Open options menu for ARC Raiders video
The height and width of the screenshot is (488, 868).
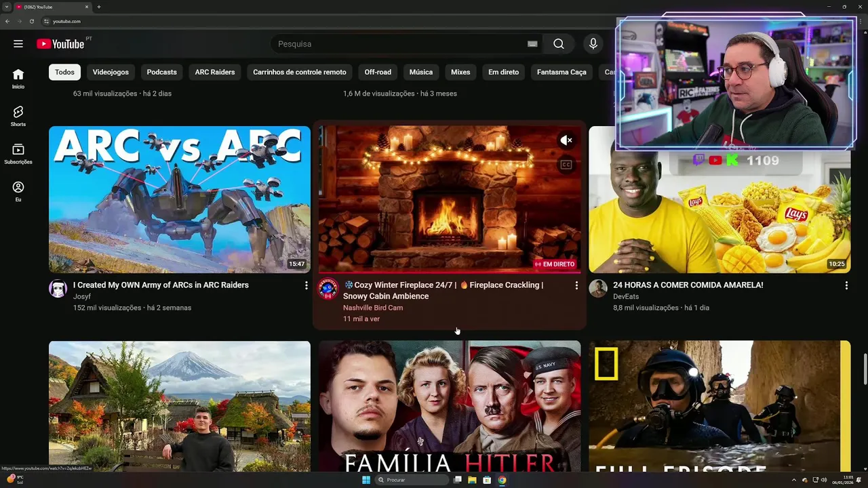(x=306, y=286)
